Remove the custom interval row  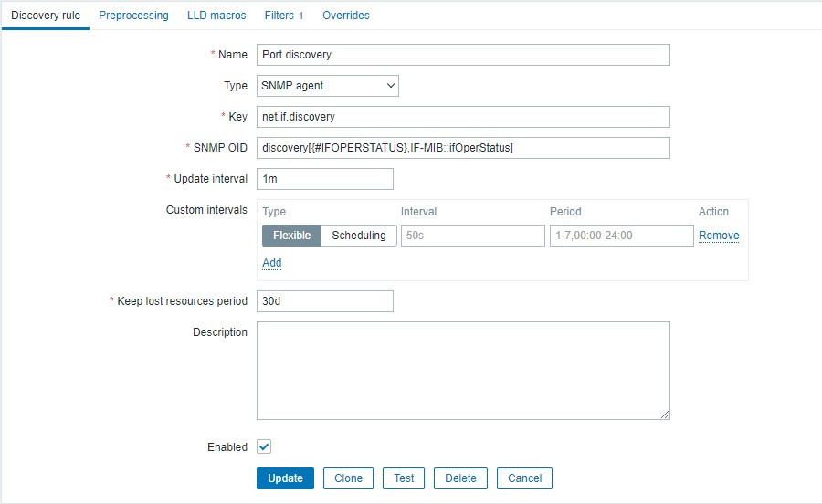tap(719, 236)
